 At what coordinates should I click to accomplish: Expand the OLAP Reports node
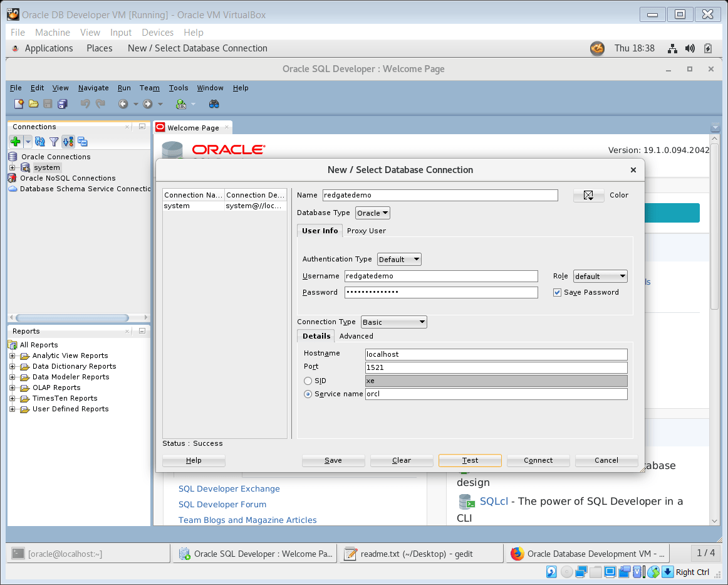13,388
